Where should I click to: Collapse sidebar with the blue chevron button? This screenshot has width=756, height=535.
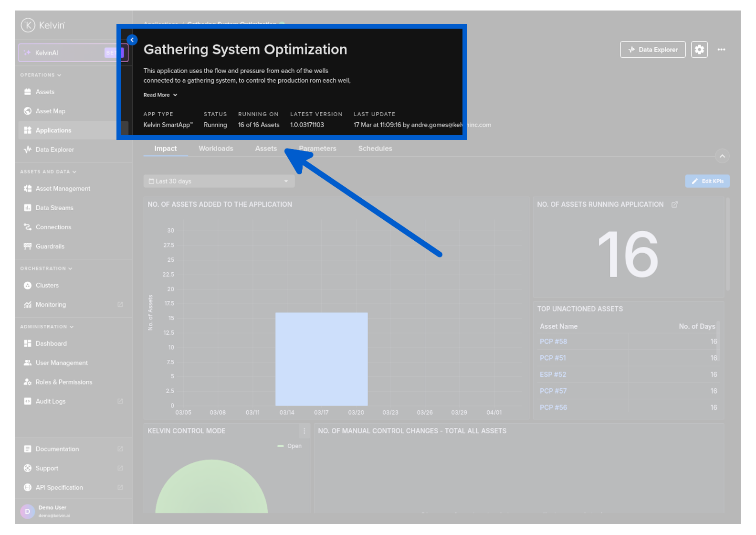click(132, 40)
